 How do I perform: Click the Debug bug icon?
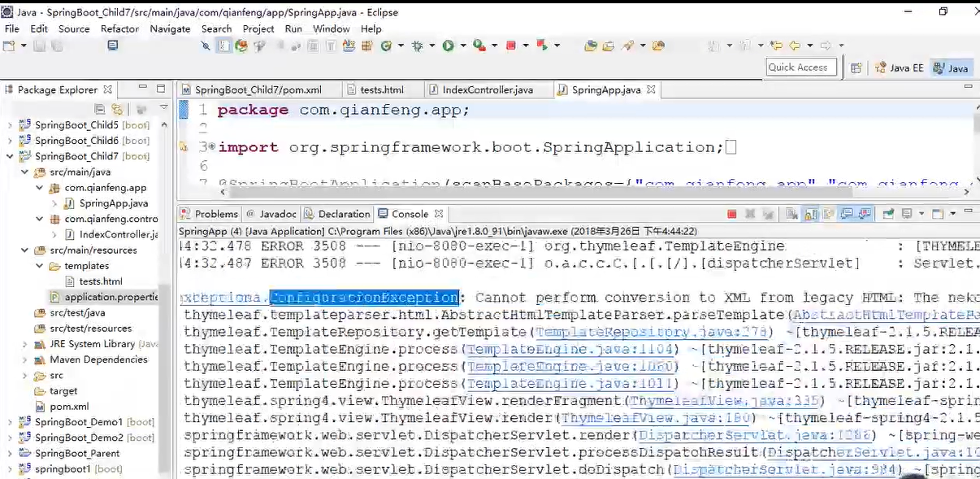point(418,46)
